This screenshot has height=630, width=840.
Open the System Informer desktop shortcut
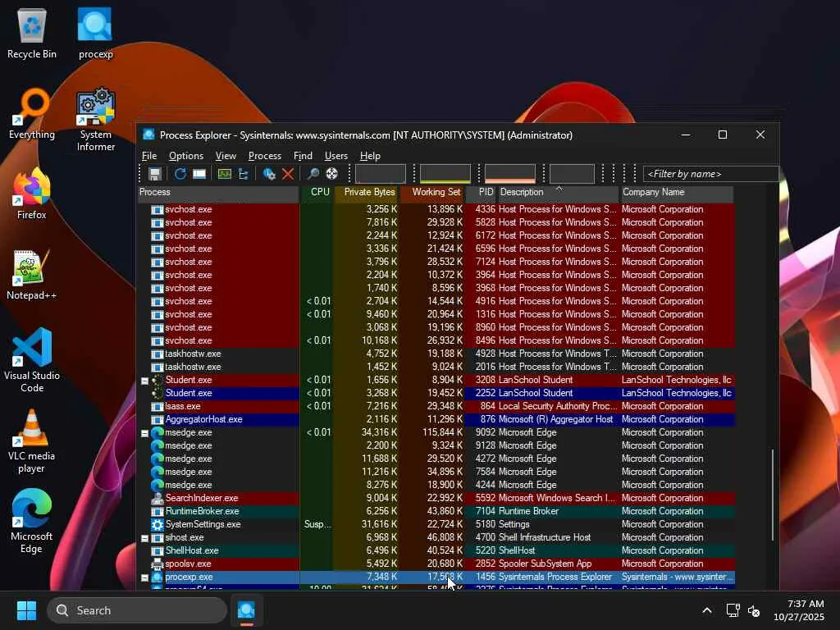pyautogui.click(x=95, y=119)
